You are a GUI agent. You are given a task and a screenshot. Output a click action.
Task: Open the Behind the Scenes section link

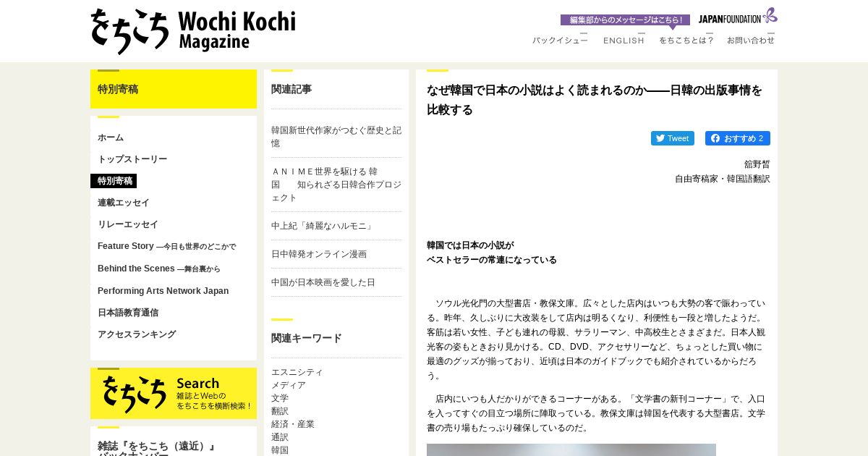[159, 269]
